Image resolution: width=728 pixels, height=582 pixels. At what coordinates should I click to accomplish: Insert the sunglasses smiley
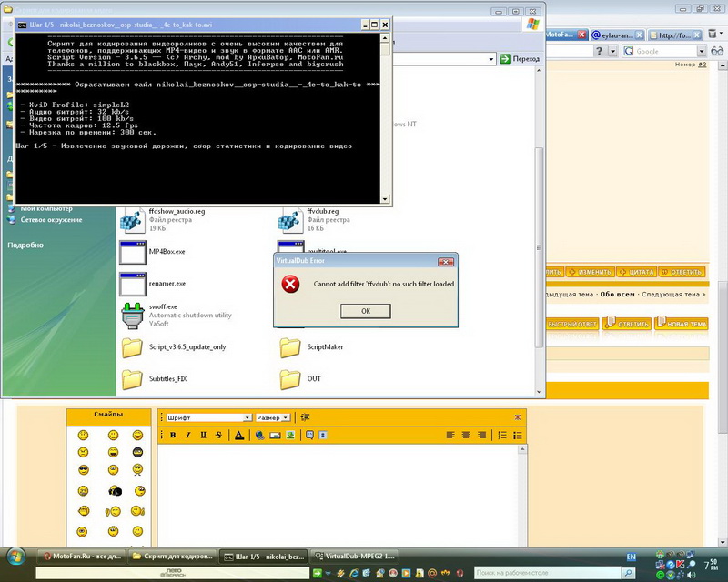point(84,469)
